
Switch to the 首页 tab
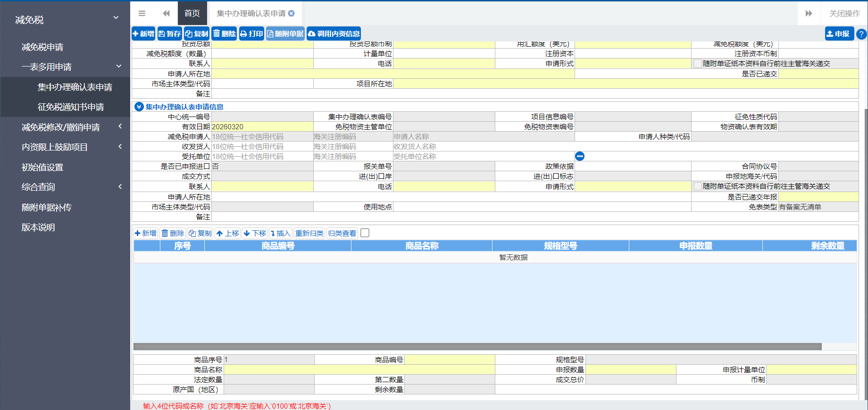pos(192,13)
